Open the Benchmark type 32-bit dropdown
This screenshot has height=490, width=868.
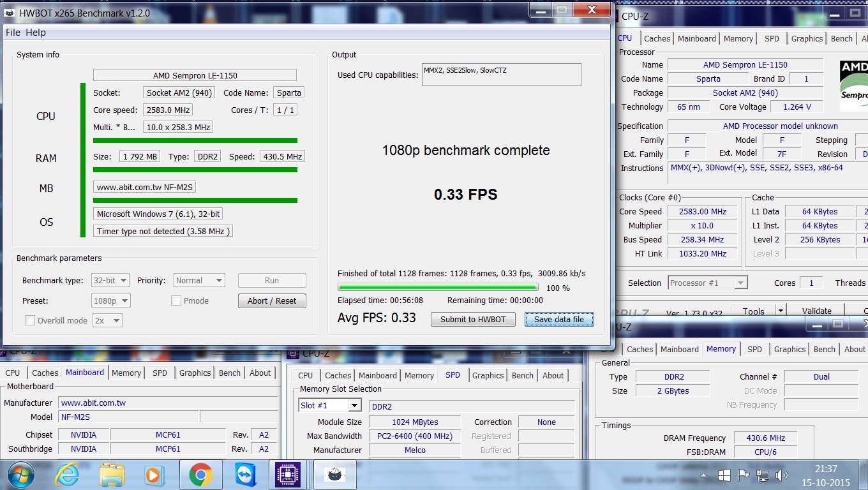pos(110,280)
